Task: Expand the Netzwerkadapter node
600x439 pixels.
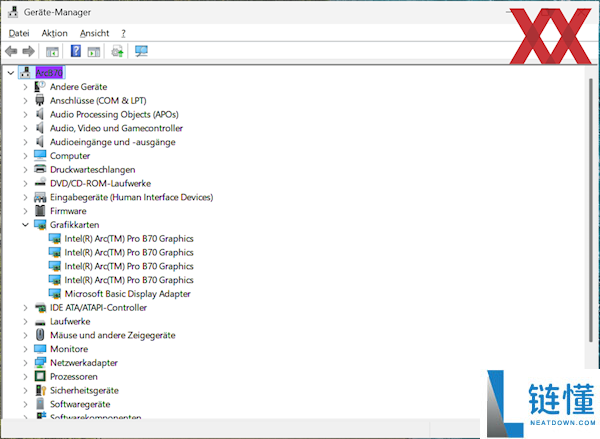Action: (x=25, y=363)
